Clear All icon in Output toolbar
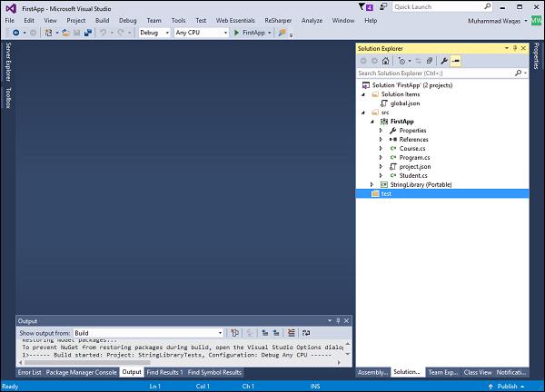The height and width of the screenshot is (392, 545). point(292,333)
